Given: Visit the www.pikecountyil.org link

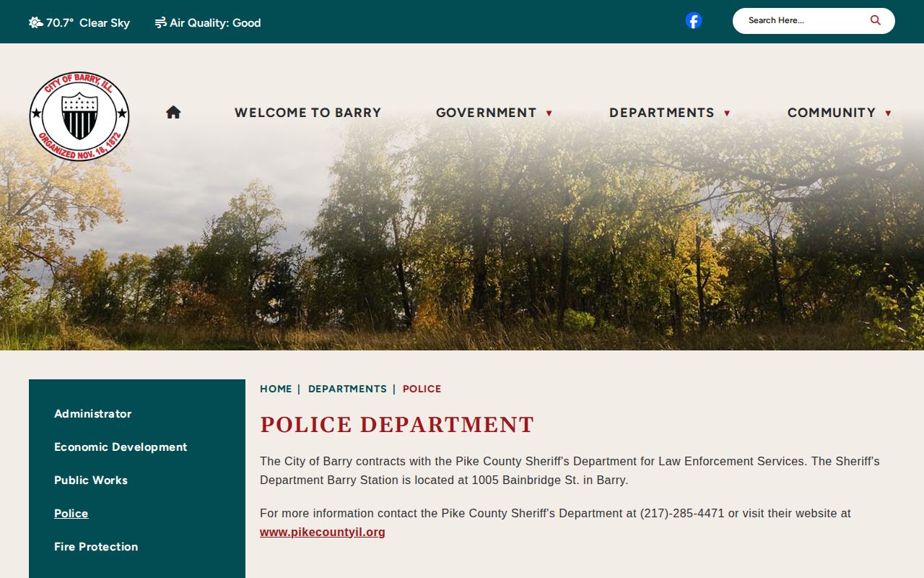Looking at the screenshot, I should point(323,532).
